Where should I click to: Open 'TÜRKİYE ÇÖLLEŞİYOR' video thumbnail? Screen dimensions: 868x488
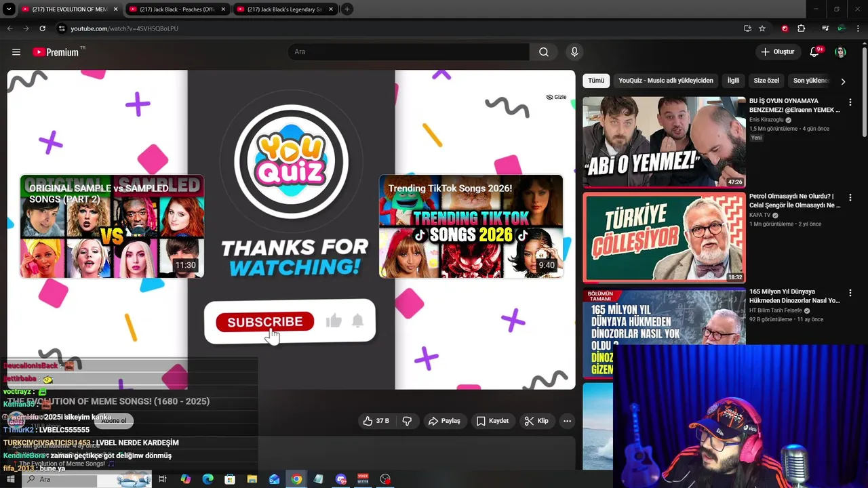664,237
